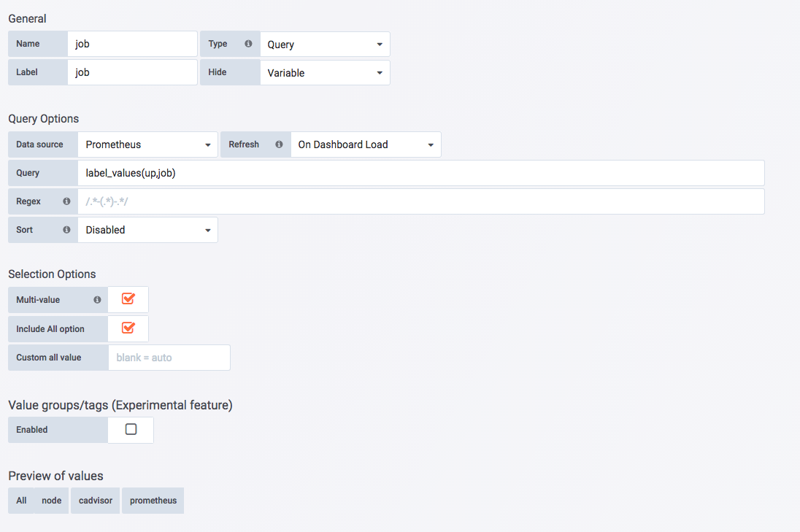
Task: Enable Value groups/tags checkbox
Action: [x=131, y=430]
